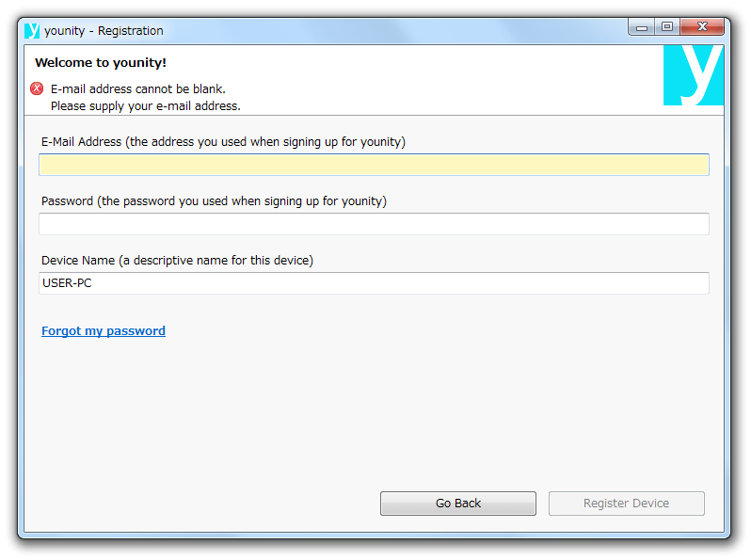
Task: Close the younity Registration window
Action: tap(702, 27)
